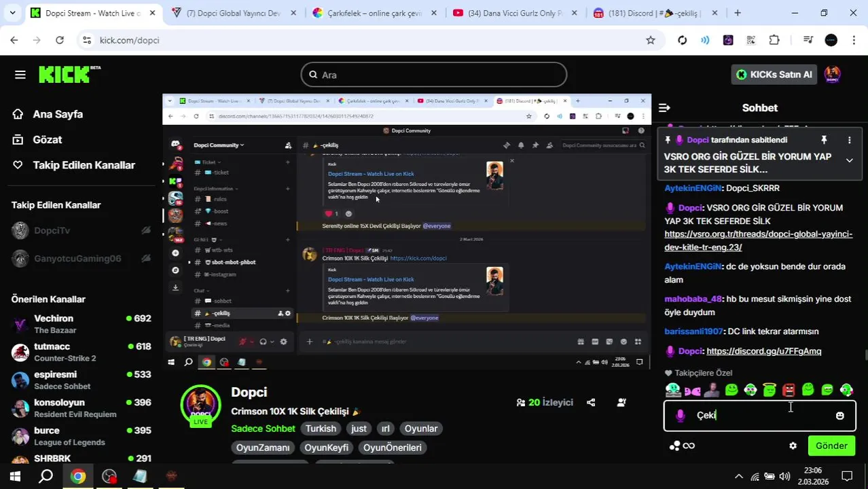868x489 pixels.
Task: Click barissanli1907 username in chat
Action: 693,331
